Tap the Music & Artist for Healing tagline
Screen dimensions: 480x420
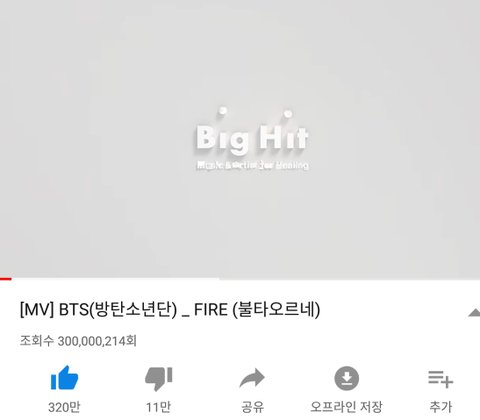(x=252, y=165)
